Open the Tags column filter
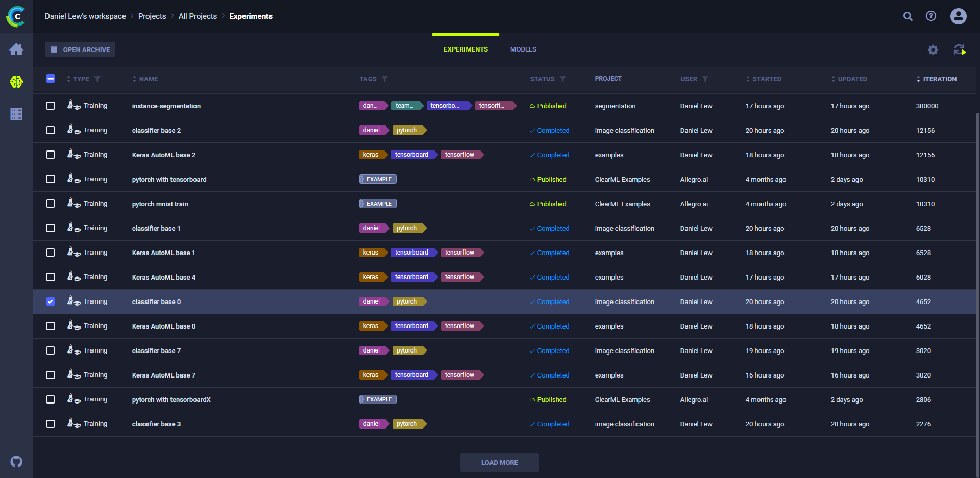 tap(385, 79)
